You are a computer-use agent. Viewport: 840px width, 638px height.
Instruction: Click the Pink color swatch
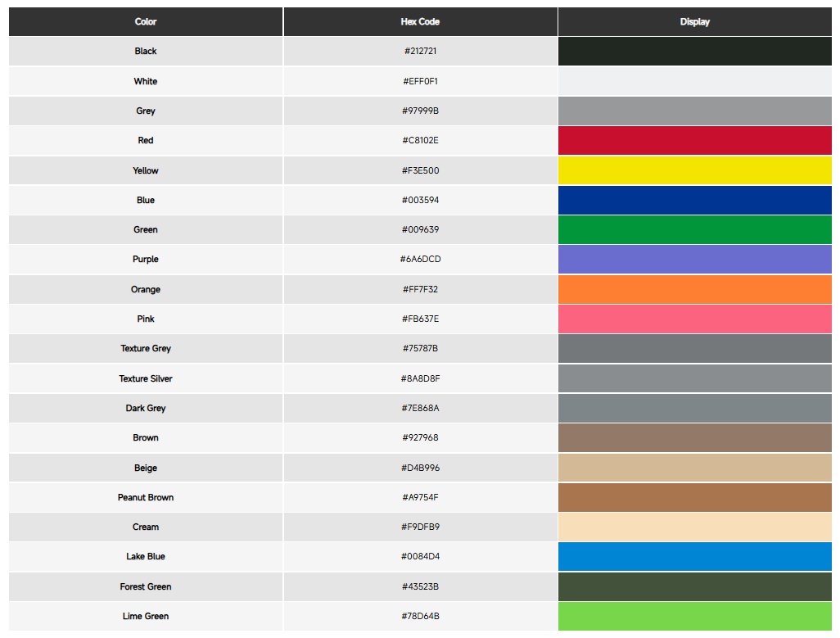coord(694,319)
